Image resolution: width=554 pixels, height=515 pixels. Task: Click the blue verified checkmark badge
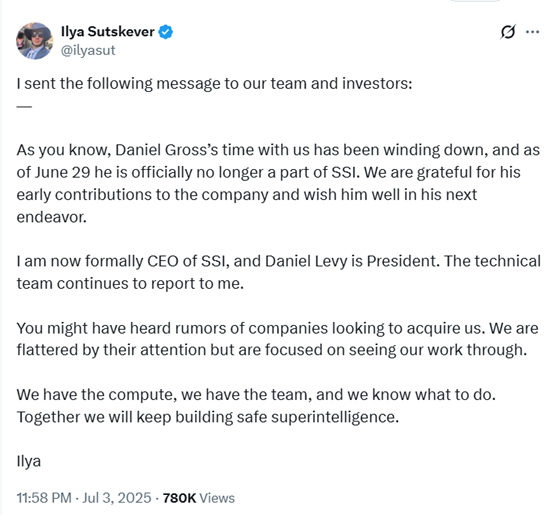tap(165, 32)
